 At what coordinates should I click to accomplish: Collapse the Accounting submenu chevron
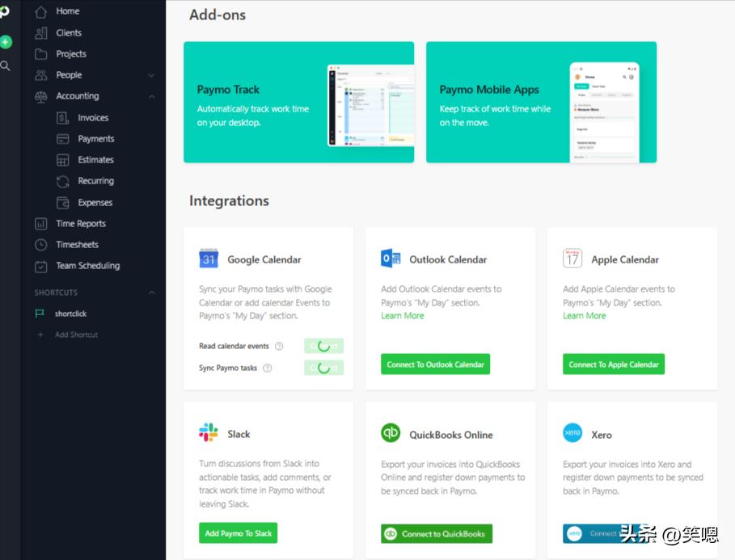[151, 96]
